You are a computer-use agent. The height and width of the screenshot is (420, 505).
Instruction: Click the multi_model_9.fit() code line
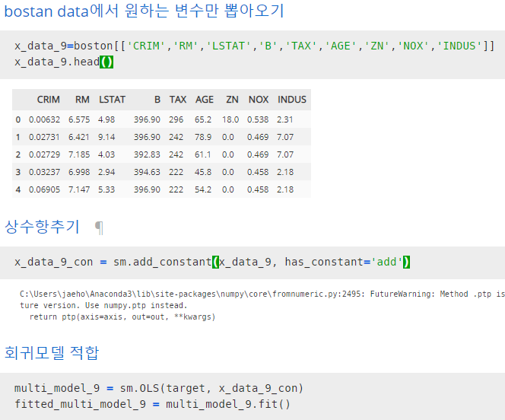point(152,404)
